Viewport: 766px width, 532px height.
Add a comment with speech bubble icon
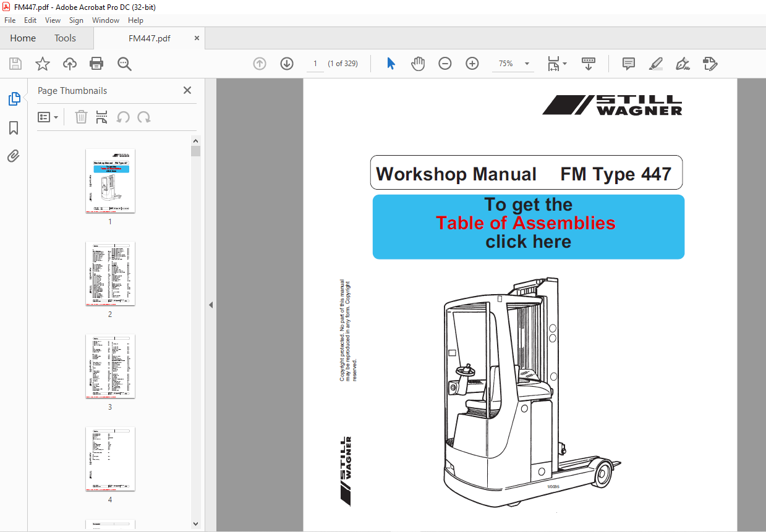(x=629, y=64)
